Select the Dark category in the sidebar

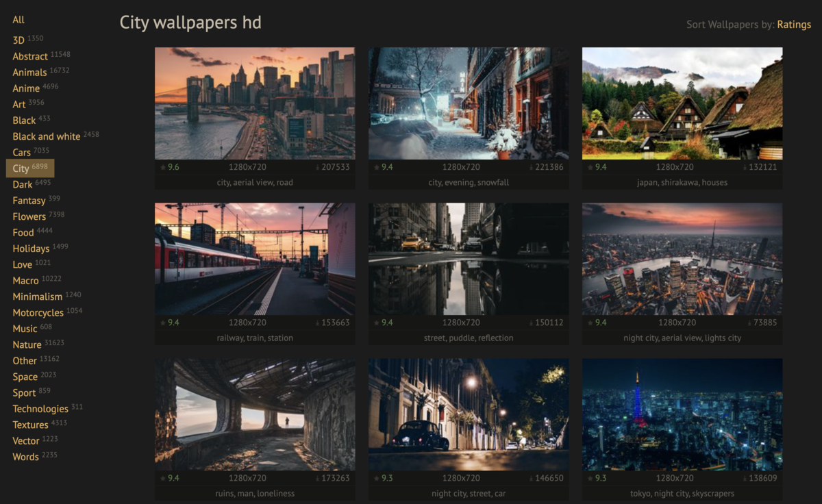22,184
